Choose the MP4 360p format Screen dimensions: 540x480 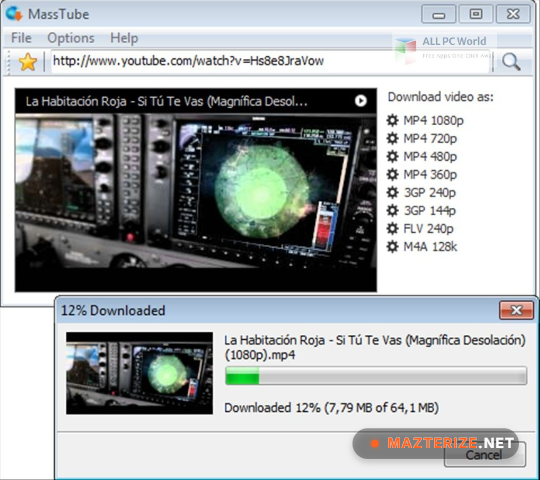pyautogui.click(x=430, y=175)
